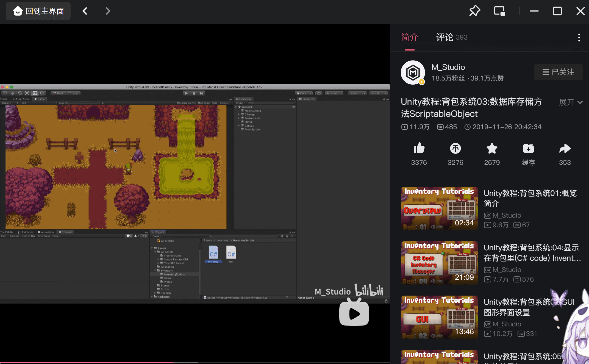Open video thumbnail for 背包系统04 Inventory Manager
589x364 pixels.
coord(440,263)
